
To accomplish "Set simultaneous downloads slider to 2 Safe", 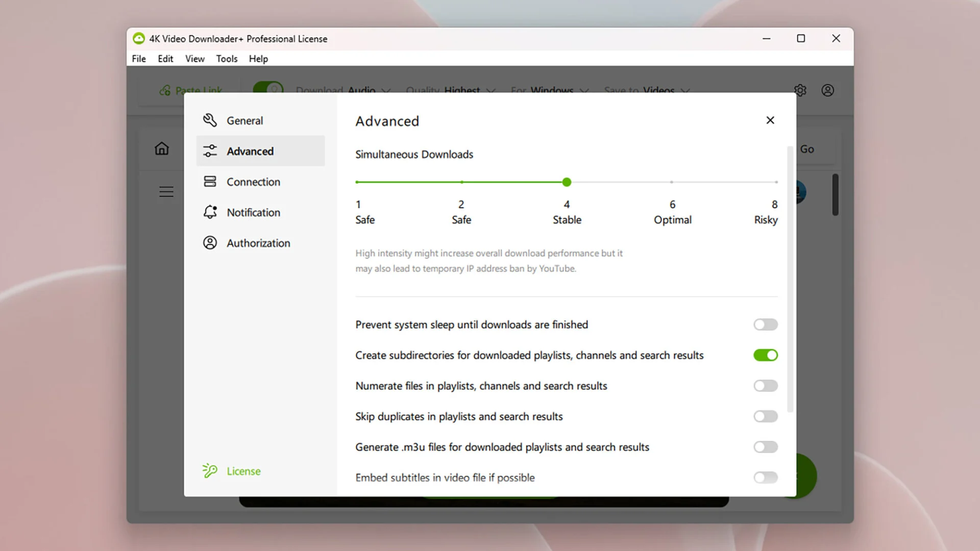I will coord(461,182).
